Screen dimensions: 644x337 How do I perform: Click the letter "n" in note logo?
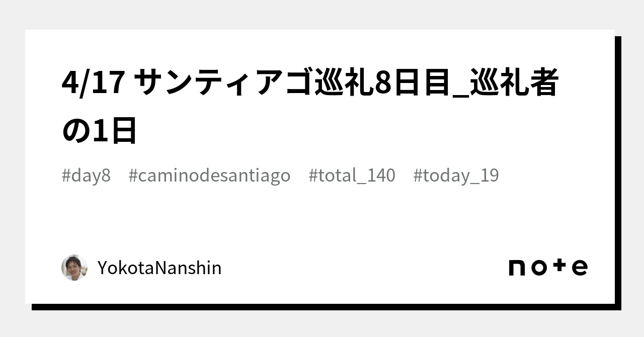pos(518,268)
